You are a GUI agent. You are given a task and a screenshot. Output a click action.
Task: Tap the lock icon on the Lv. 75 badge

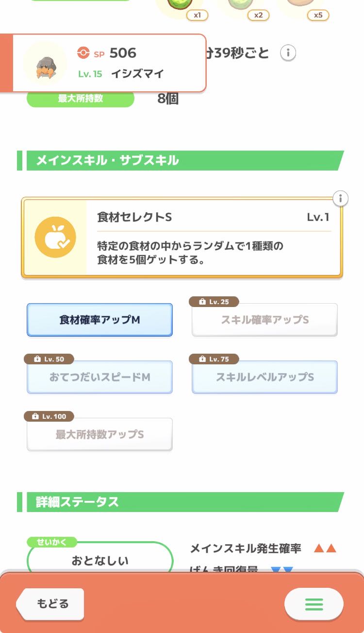[x=202, y=359]
